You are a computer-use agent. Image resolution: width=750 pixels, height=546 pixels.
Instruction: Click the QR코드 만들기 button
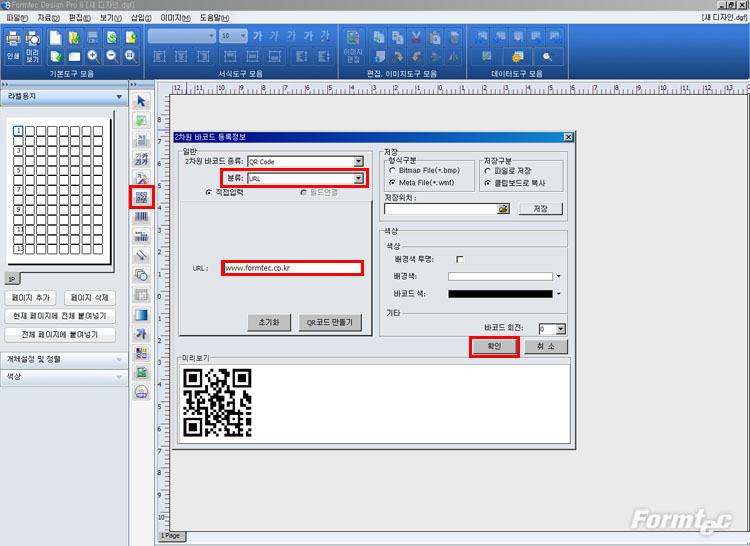(x=330, y=322)
